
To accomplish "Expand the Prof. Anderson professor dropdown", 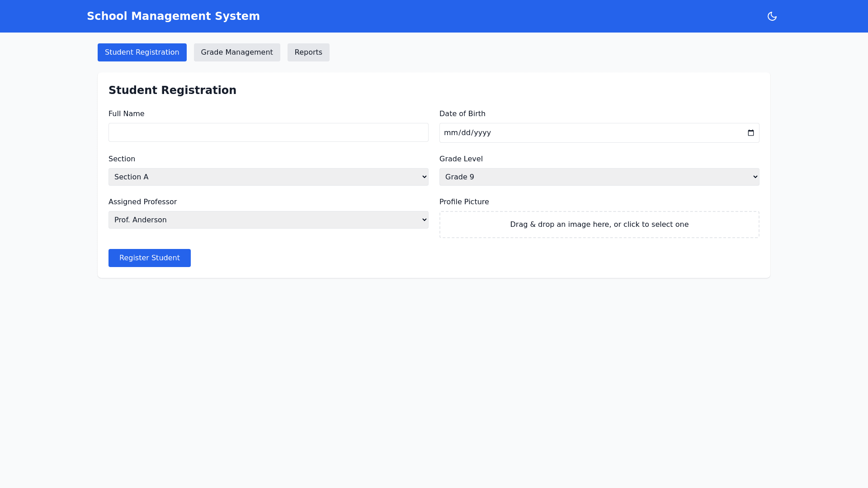I will tap(268, 220).
